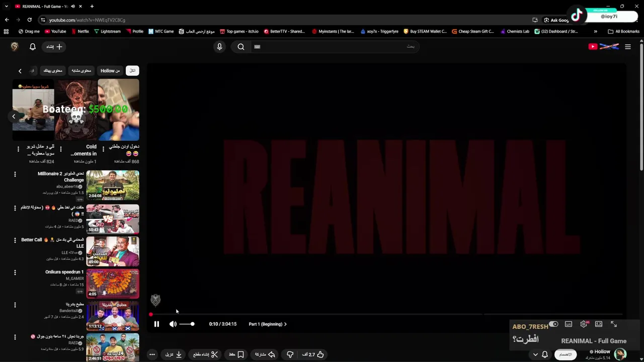Go back in browser history
This screenshot has width=644, height=362.
7,20
